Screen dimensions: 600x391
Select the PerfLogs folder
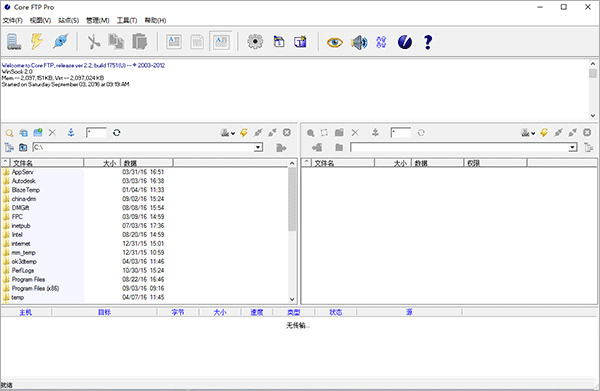click(x=23, y=270)
